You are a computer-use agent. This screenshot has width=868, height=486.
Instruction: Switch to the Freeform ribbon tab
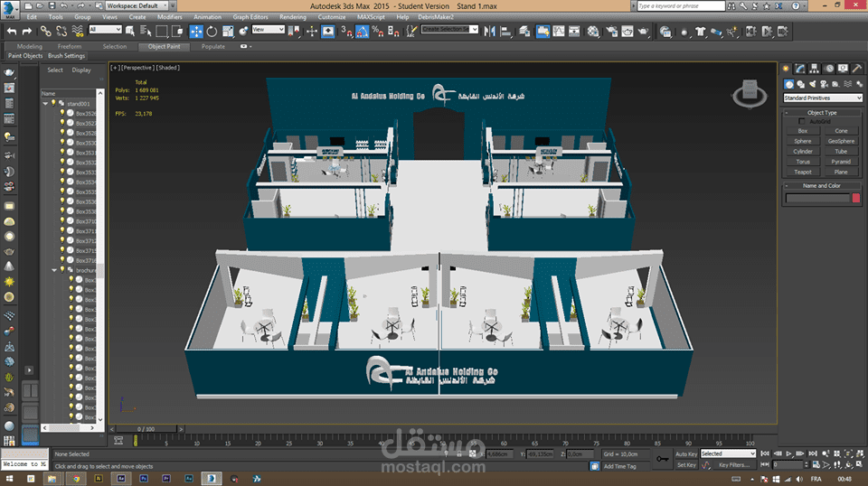pos(70,46)
